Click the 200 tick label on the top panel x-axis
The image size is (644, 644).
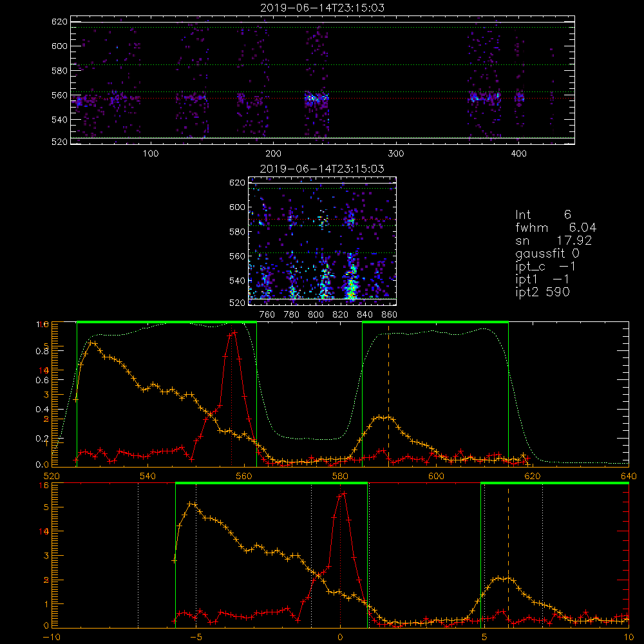(273, 154)
